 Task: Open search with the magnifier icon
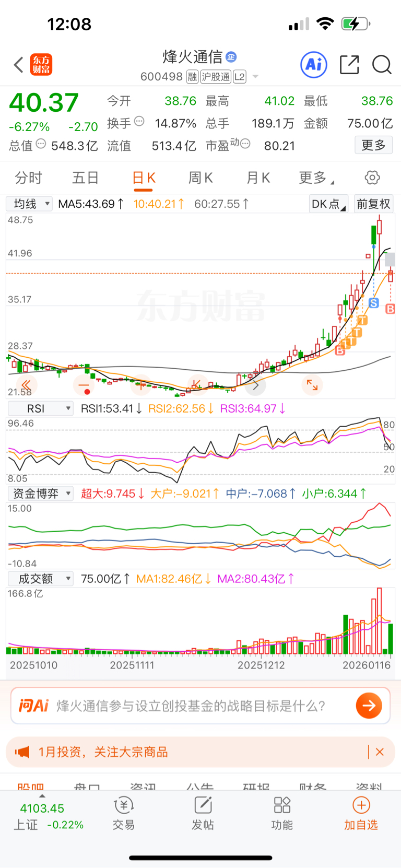(382, 65)
